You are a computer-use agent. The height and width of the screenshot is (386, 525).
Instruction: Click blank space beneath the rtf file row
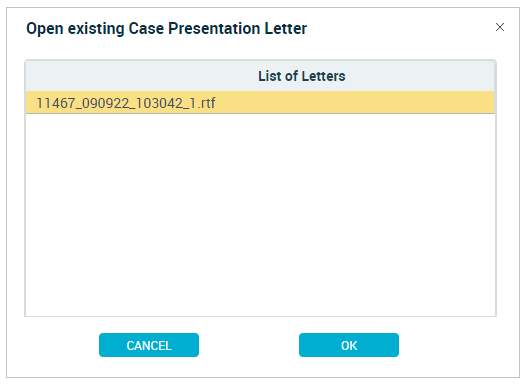(x=260, y=214)
